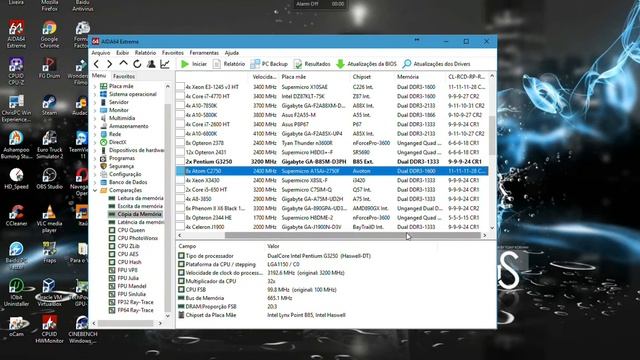This screenshot has width=640, height=360.
Task: Select Leitura da memória benchmark
Action: pyautogui.click(x=136, y=198)
